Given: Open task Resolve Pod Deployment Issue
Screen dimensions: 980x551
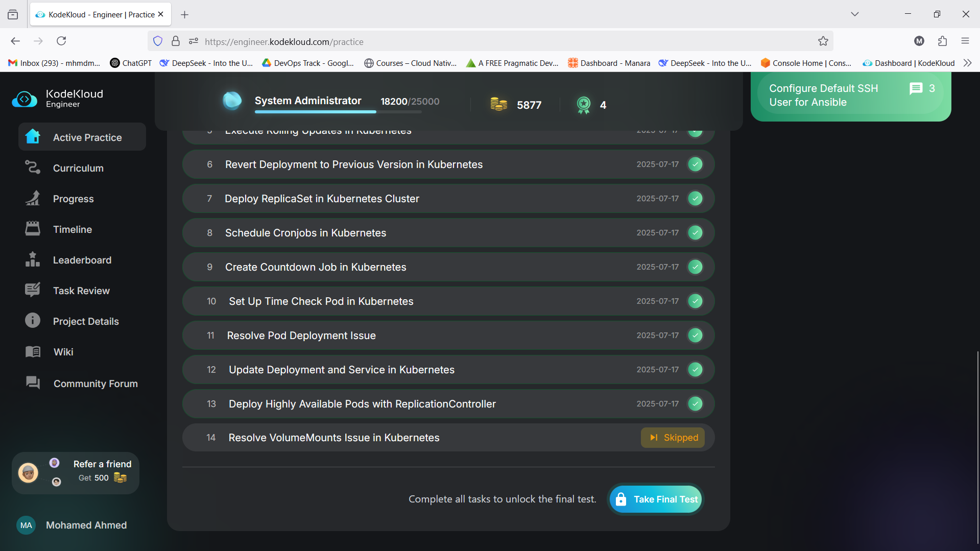Looking at the screenshot, I should coord(448,336).
